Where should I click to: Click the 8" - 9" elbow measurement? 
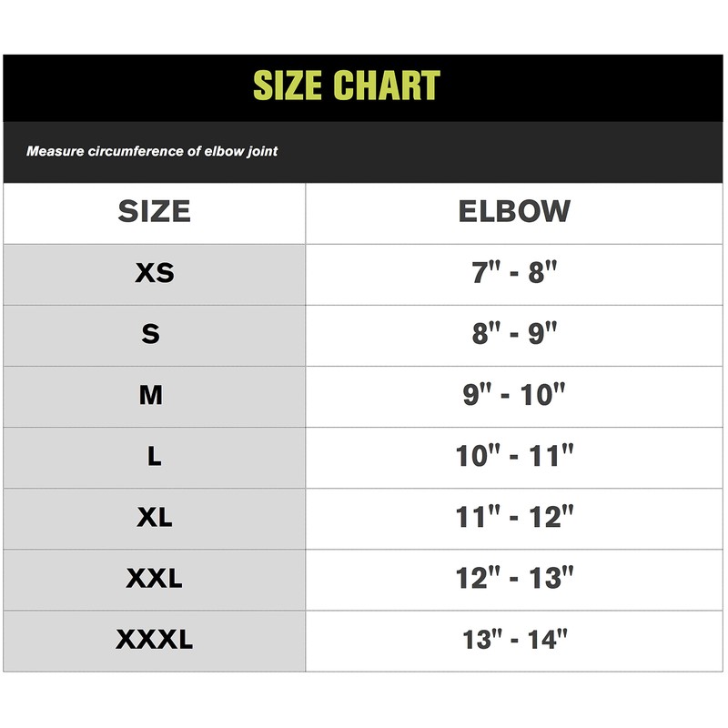[x=514, y=334]
